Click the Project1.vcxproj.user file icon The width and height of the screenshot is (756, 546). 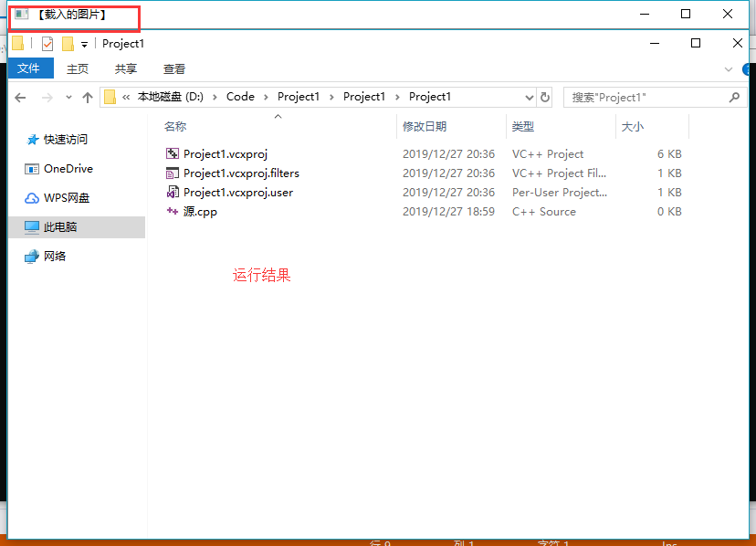click(x=173, y=193)
